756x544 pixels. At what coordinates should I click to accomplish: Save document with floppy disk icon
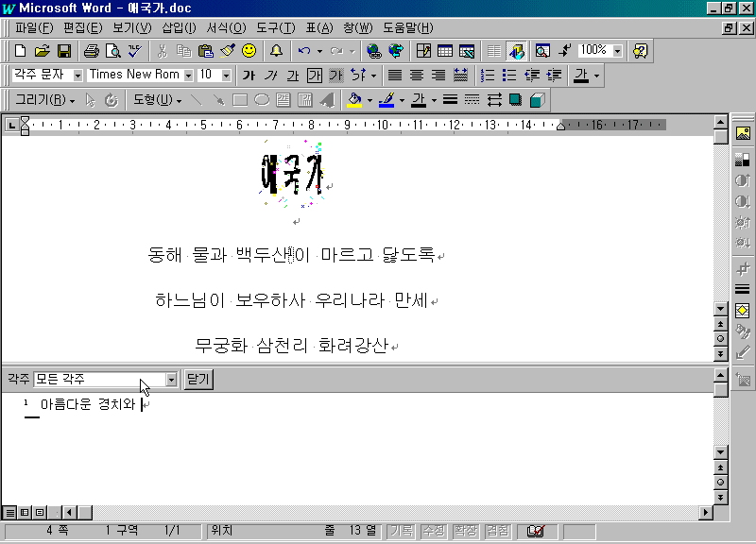pyautogui.click(x=64, y=51)
